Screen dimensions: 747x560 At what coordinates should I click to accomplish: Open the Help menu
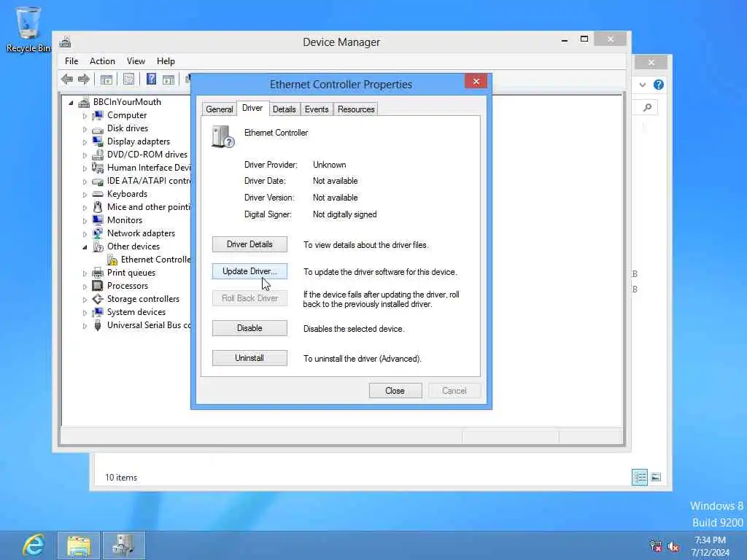[x=166, y=61]
